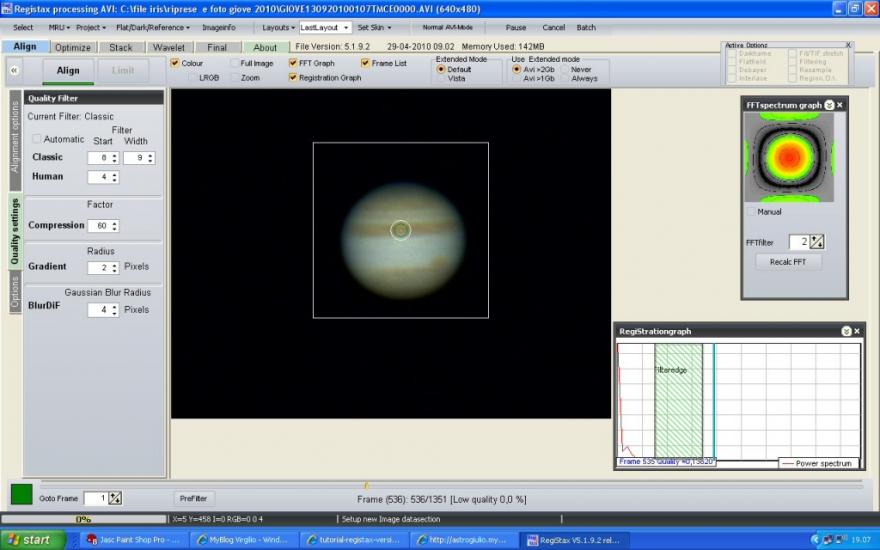Viewport: 880px width, 550px height.
Task: Click alignment circle on Jupiter image
Action: [x=400, y=230]
